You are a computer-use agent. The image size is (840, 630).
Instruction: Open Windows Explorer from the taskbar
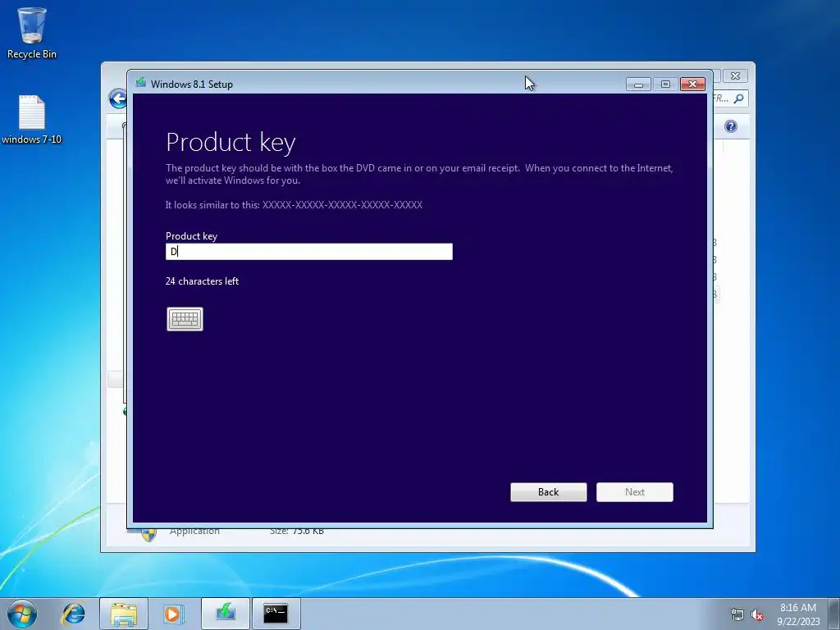[x=124, y=614]
